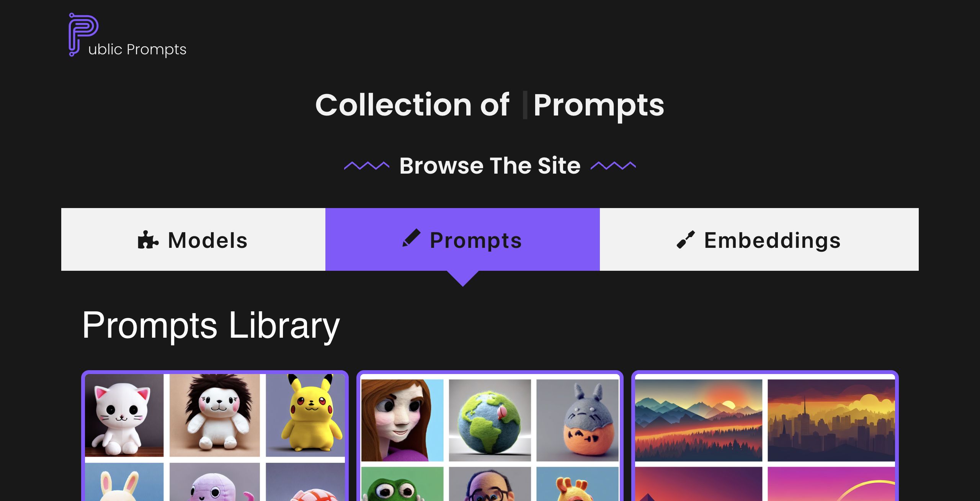The height and width of the screenshot is (501, 980).
Task: Switch to the Embeddings tab
Action: tap(759, 239)
